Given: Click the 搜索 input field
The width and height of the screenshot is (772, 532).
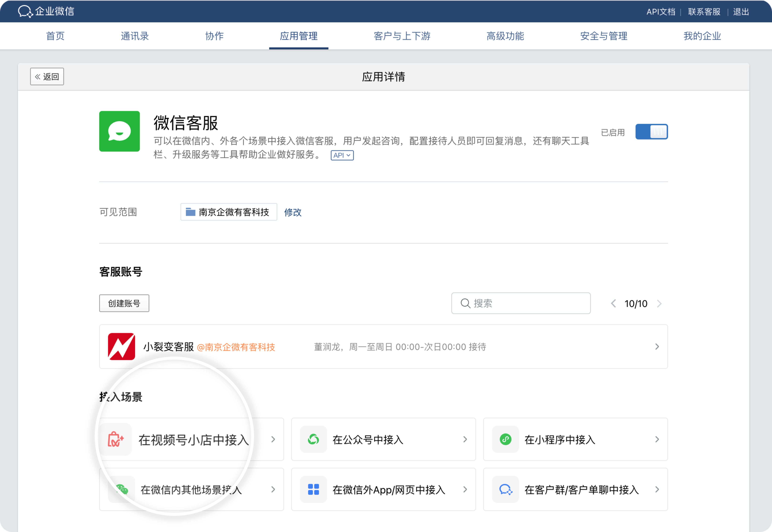Looking at the screenshot, I should 521,303.
